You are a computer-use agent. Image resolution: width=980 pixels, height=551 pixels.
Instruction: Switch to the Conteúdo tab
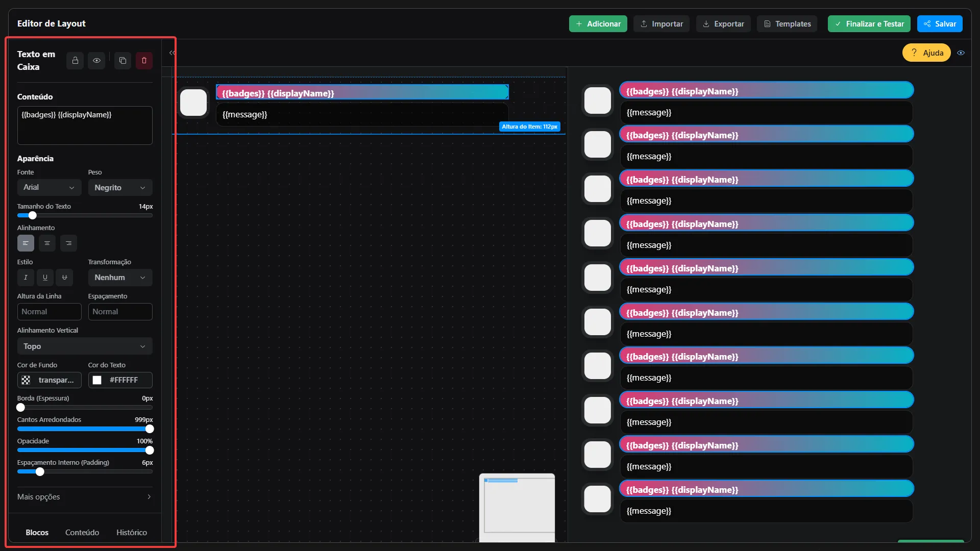coord(82,532)
